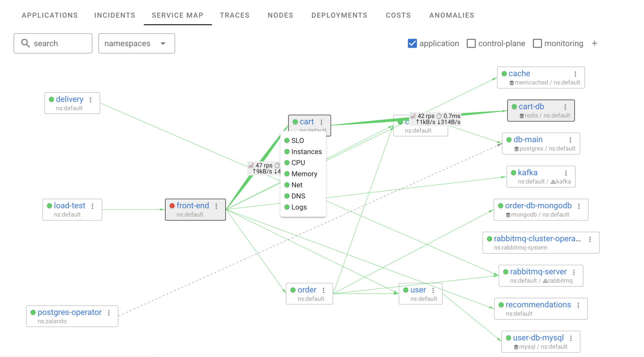The image size is (644, 357).
Task: Open the kebab menu on the front-end service
Action: point(216,206)
